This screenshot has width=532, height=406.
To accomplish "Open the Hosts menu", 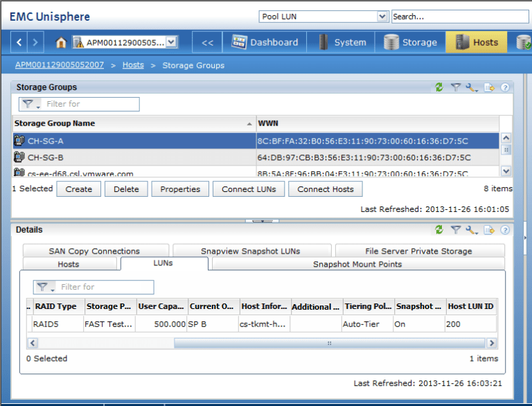I will coord(477,42).
